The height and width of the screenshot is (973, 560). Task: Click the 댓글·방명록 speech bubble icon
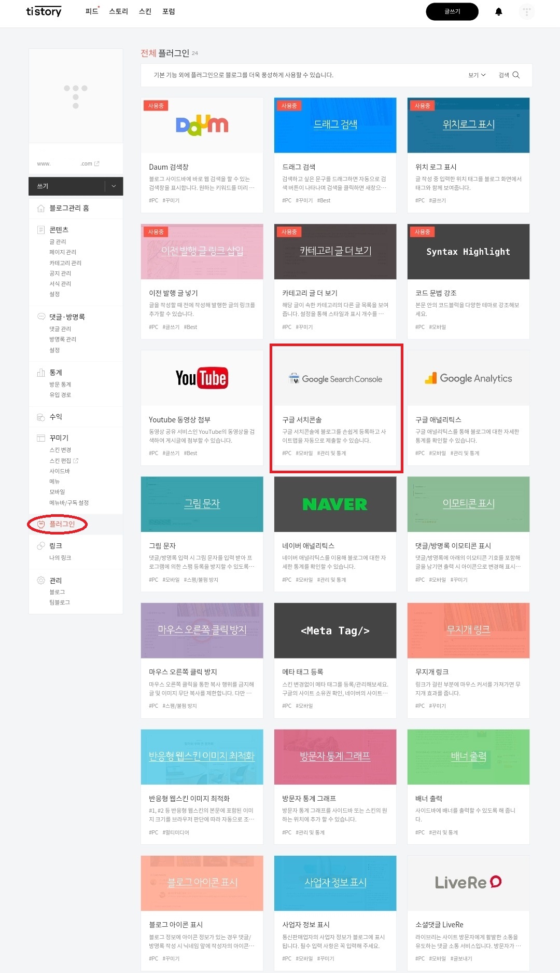pos(41,317)
